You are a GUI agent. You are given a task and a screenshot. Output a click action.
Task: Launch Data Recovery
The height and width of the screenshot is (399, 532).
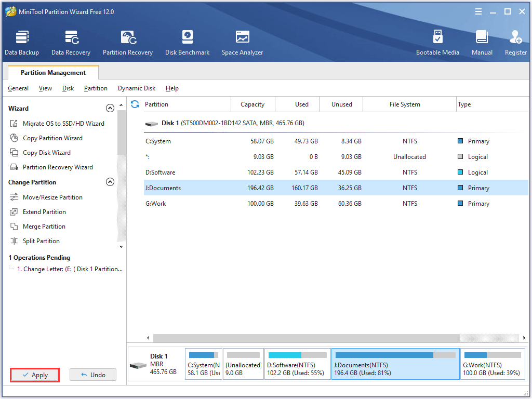click(71, 43)
